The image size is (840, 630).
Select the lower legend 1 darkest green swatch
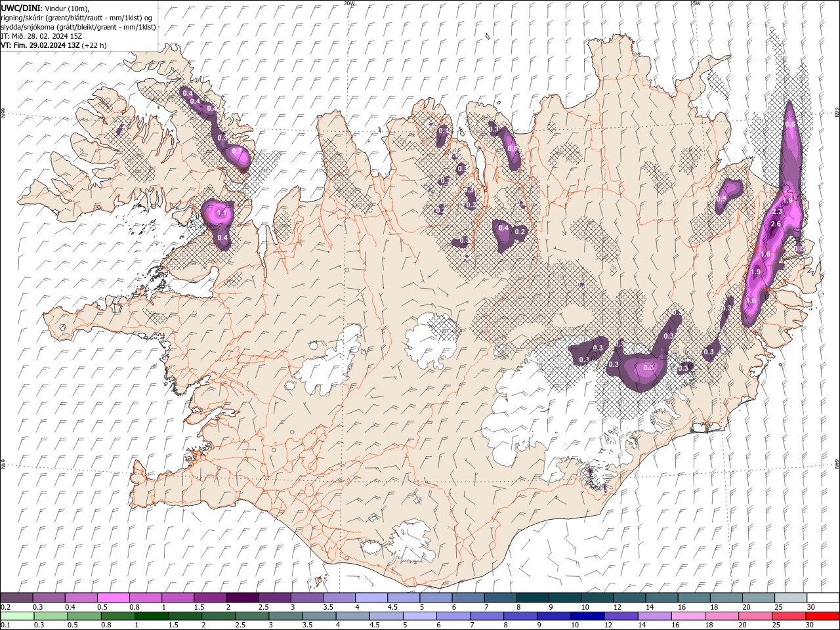point(152,616)
